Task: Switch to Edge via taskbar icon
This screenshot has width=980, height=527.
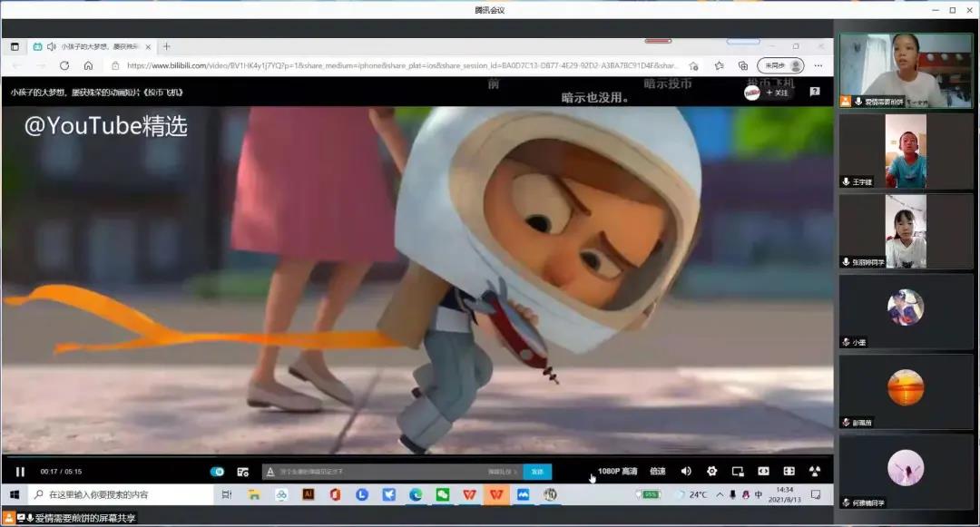Action: pos(416,494)
